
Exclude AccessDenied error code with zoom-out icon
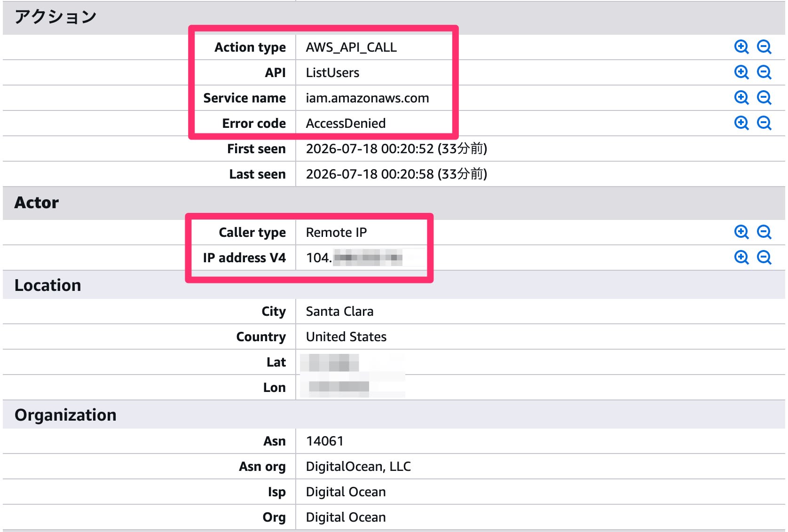tap(764, 123)
